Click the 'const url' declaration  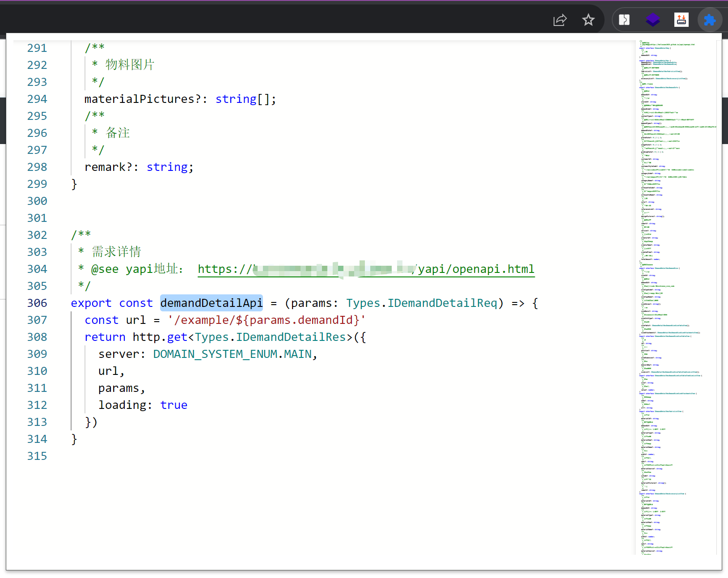coord(115,320)
